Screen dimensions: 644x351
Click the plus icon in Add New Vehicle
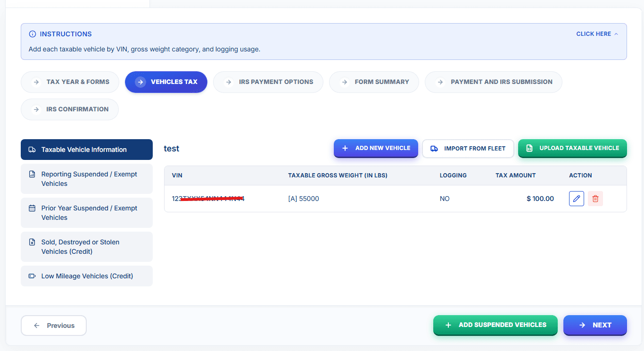tap(345, 148)
